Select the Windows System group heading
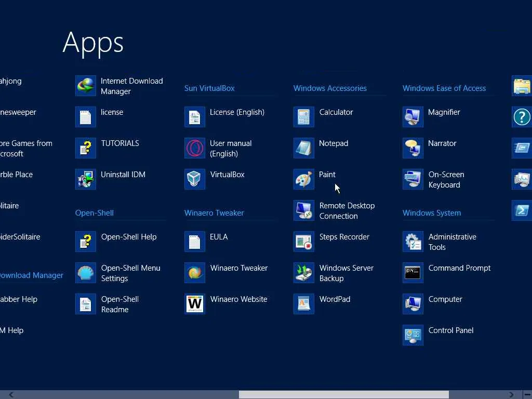Screen dimensions: 532x399 coord(432,213)
